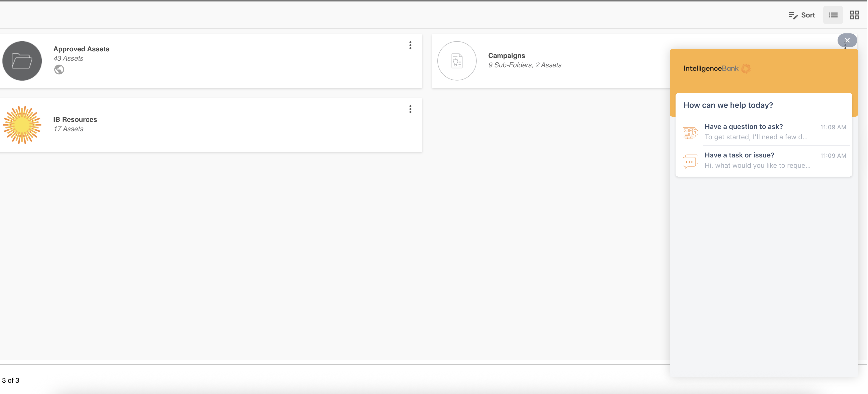Click the globe icon under Approved Assets

59,70
